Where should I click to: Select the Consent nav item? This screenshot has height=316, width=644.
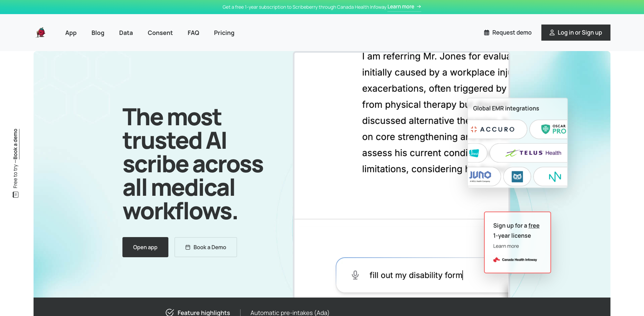(160, 33)
